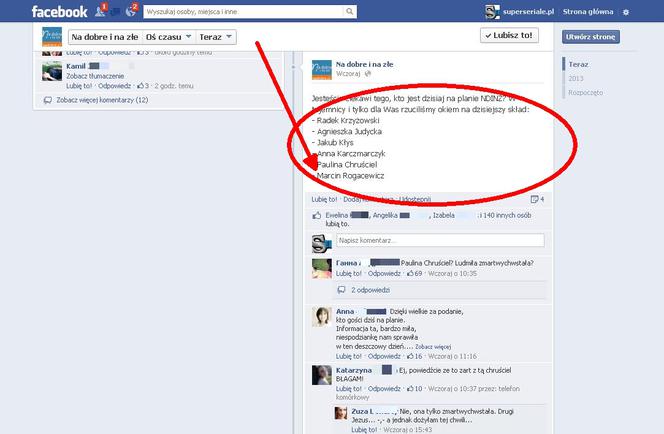Click Wczoraj o 10:35 timestamp
The image size is (664, 434).
(x=452, y=274)
